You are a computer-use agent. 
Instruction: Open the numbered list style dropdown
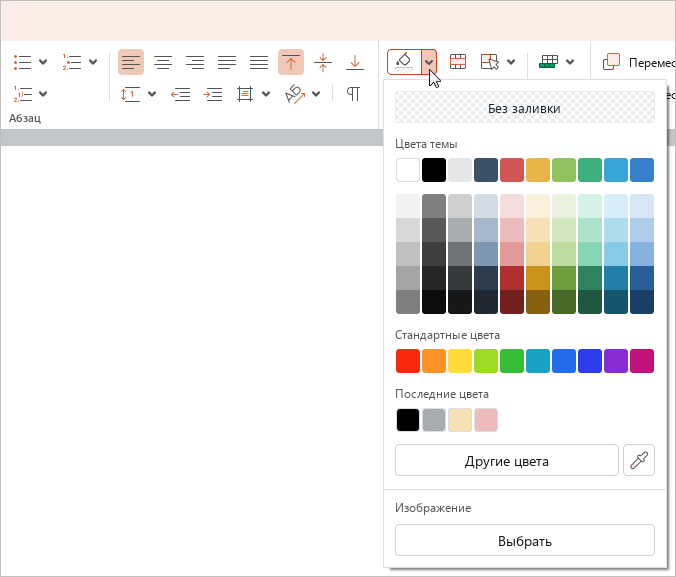93,62
